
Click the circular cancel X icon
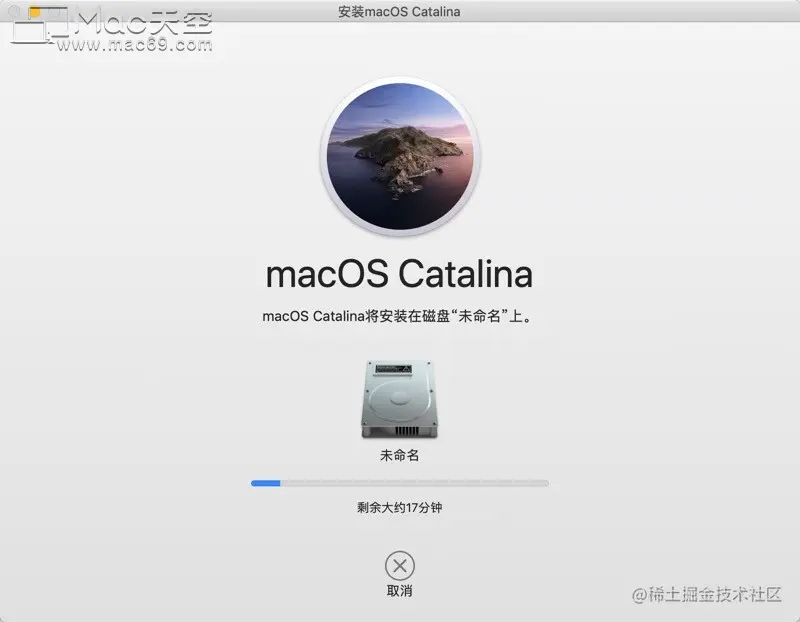[x=399, y=565]
